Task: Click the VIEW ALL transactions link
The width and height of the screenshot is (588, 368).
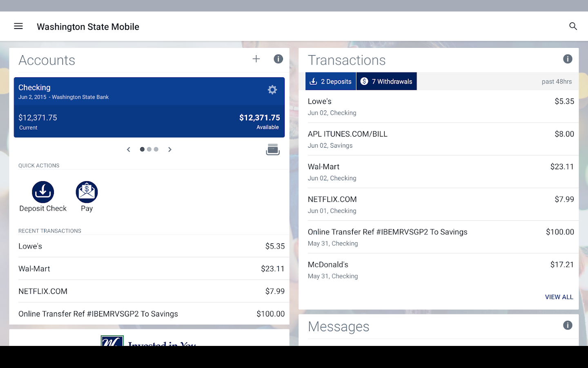Action: pyautogui.click(x=559, y=297)
